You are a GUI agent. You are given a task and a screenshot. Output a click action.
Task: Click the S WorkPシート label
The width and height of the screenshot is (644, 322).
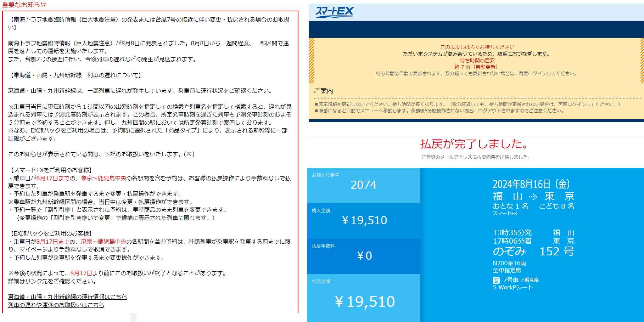(513, 287)
